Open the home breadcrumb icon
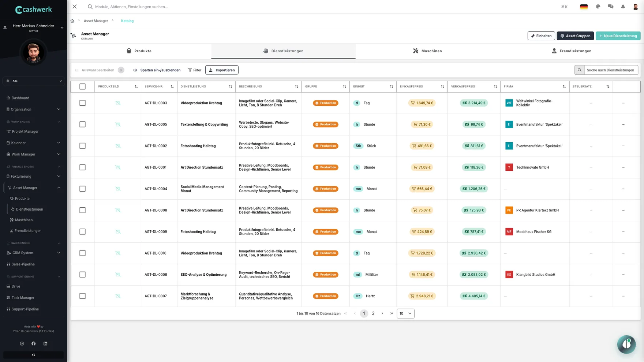Viewport: 644px width, 362px height. coord(72,21)
